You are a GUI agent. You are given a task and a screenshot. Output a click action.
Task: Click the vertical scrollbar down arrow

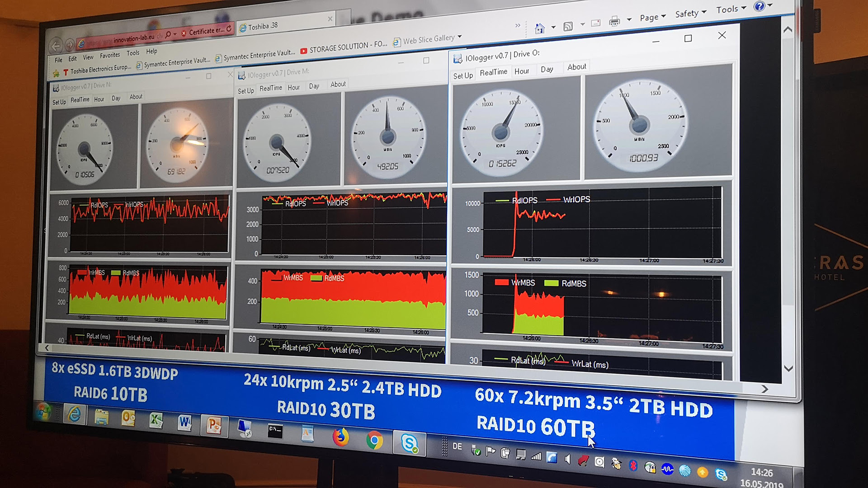(788, 368)
